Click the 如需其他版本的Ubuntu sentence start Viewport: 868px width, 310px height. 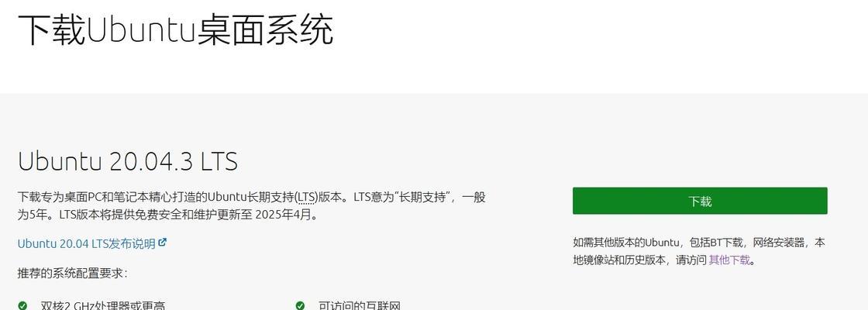coord(626,243)
